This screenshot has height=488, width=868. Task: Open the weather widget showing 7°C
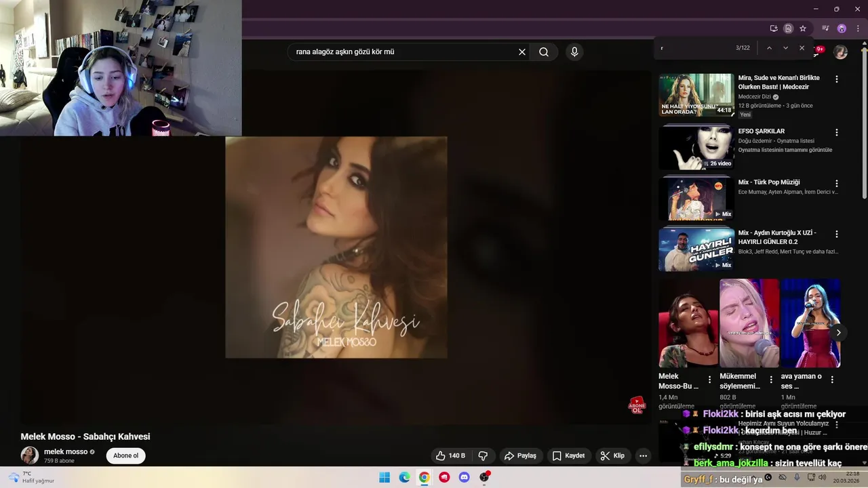point(32,477)
